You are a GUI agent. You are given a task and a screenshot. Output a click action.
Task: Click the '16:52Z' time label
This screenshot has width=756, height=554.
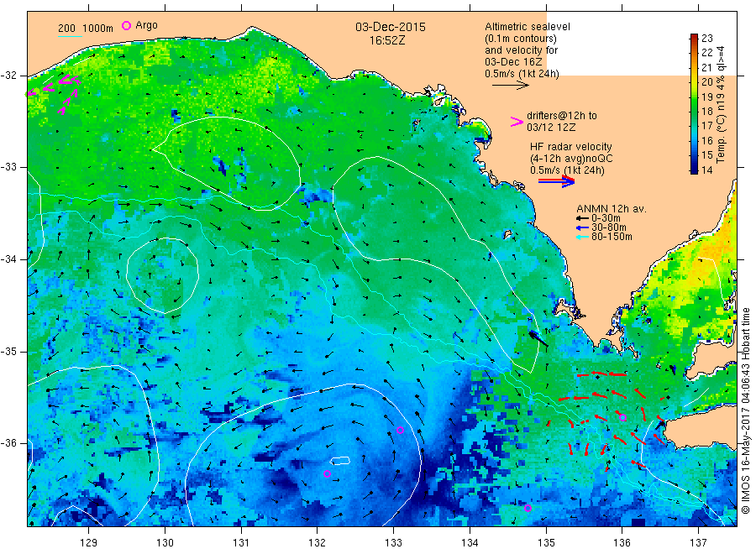click(387, 40)
